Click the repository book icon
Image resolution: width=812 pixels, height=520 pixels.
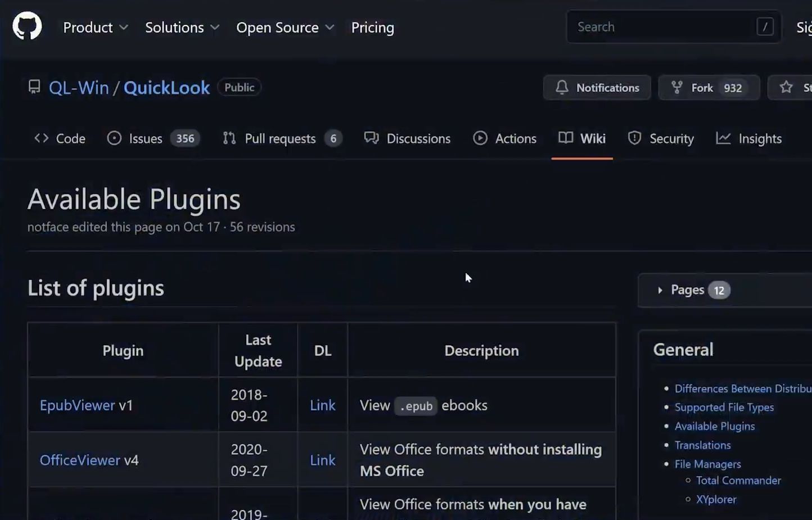tap(34, 87)
